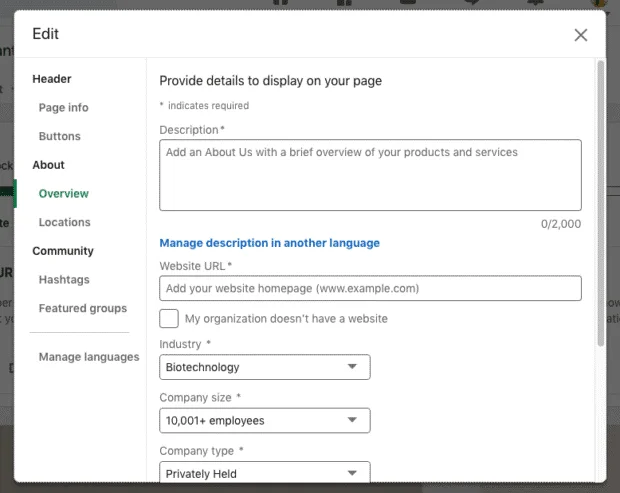Go to Buttons section
This screenshot has width=620, height=493.
pyautogui.click(x=60, y=136)
